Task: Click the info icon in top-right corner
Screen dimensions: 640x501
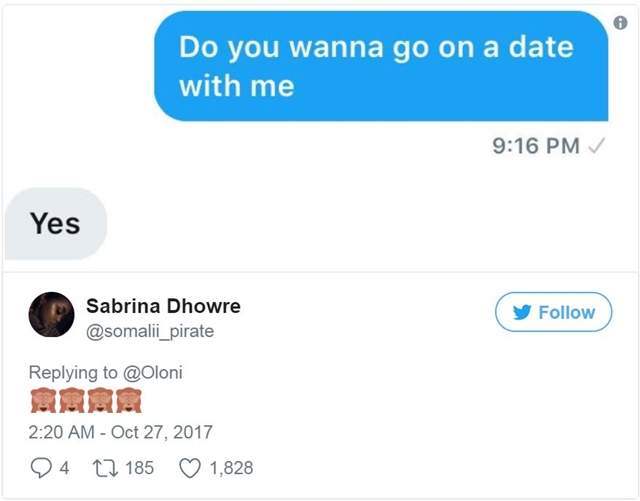Action: pos(620,21)
